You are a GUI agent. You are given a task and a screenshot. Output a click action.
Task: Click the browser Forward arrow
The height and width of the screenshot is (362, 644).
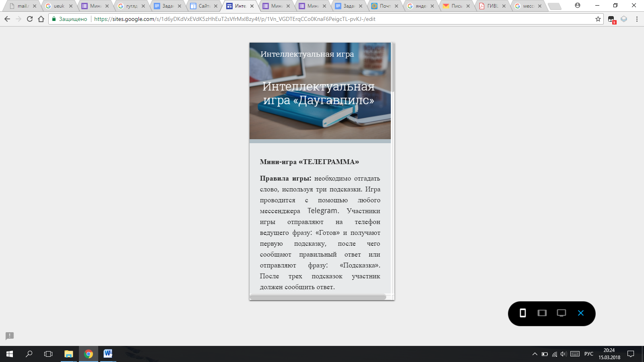click(x=19, y=19)
